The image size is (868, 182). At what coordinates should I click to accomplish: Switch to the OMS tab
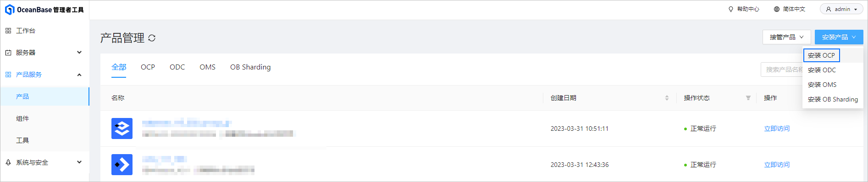coord(207,67)
